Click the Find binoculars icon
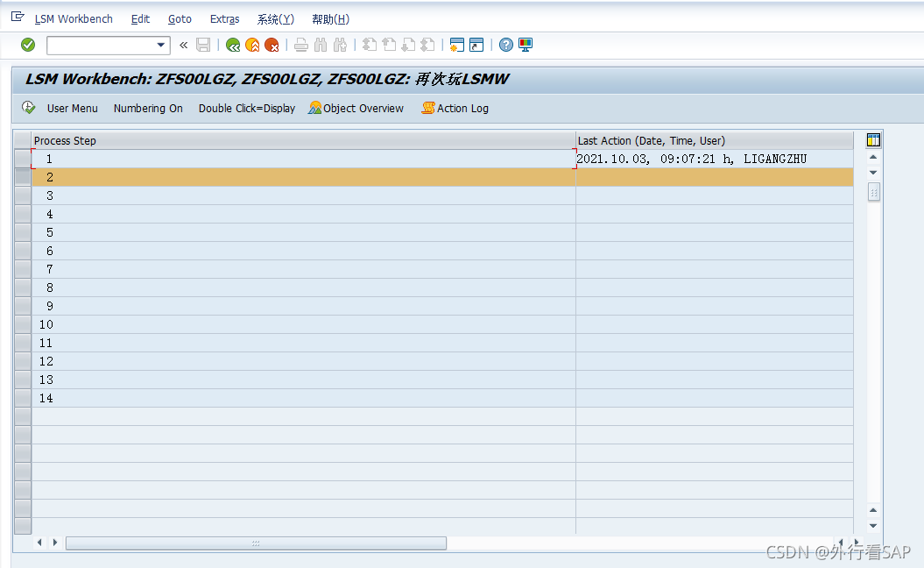This screenshot has width=924, height=568. pos(321,45)
